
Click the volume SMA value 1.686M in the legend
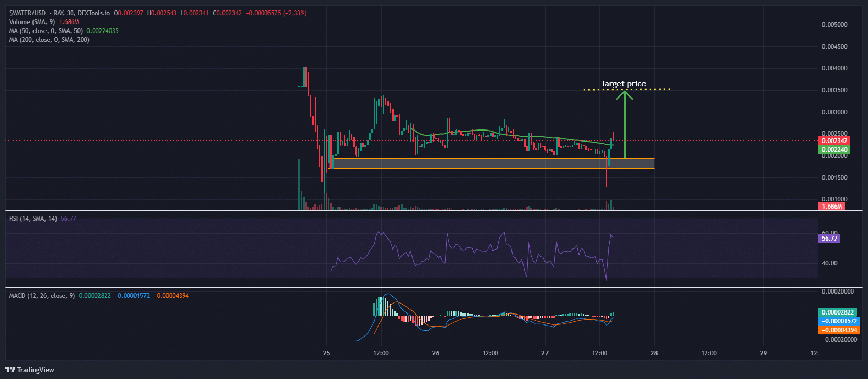point(69,22)
